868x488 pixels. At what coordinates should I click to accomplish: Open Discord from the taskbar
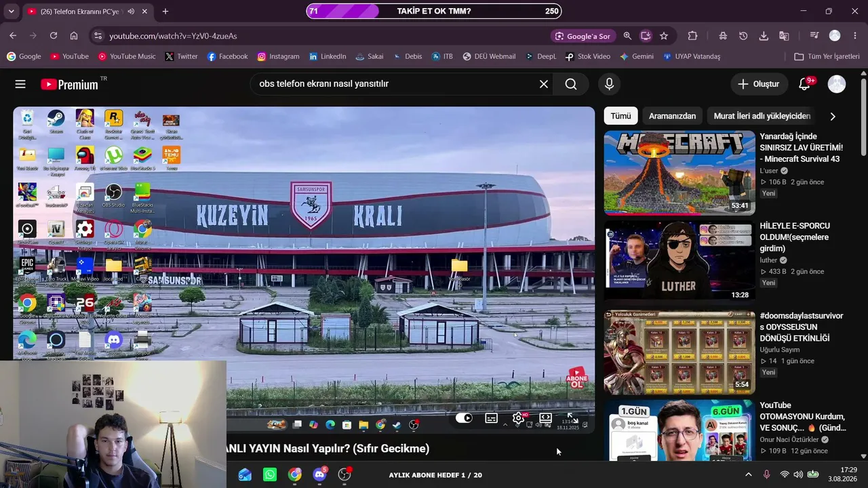[319, 475]
